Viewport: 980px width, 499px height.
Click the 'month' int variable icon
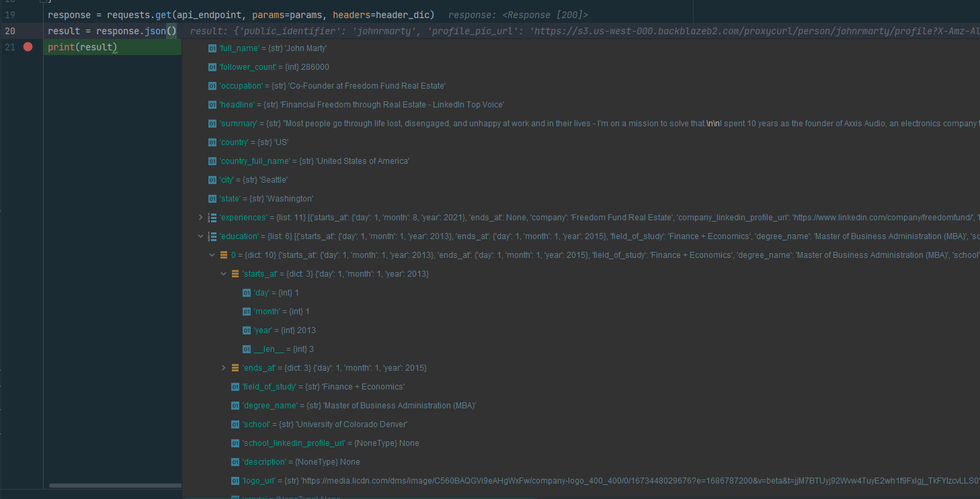[247, 312]
